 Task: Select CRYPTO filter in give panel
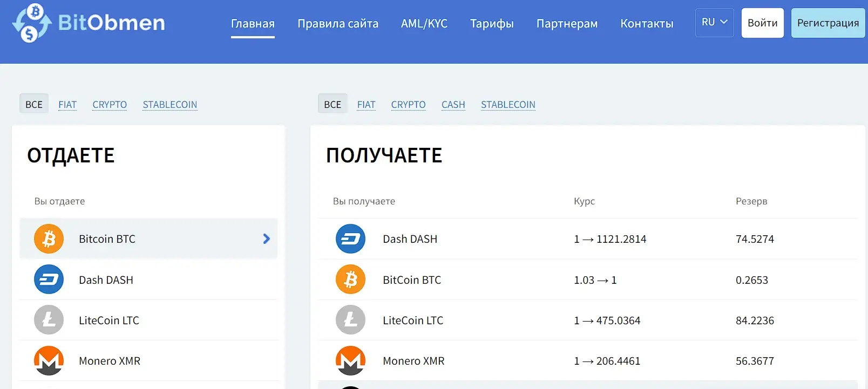click(x=110, y=105)
